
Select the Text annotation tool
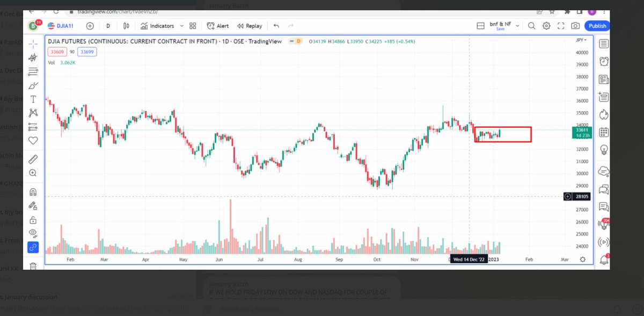tap(33, 99)
